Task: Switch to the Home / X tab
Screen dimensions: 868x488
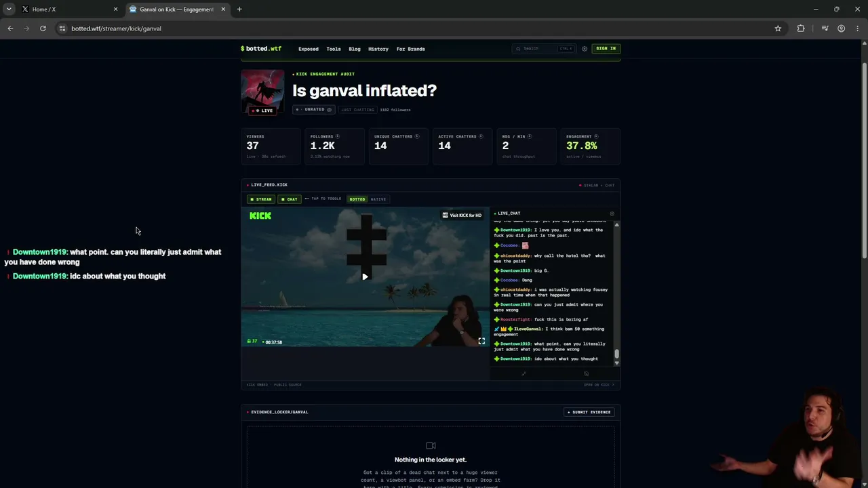Action: 69,9
